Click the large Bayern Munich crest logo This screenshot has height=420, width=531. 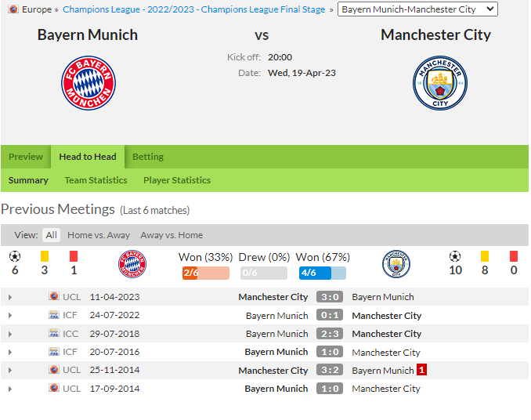[x=88, y=83]
